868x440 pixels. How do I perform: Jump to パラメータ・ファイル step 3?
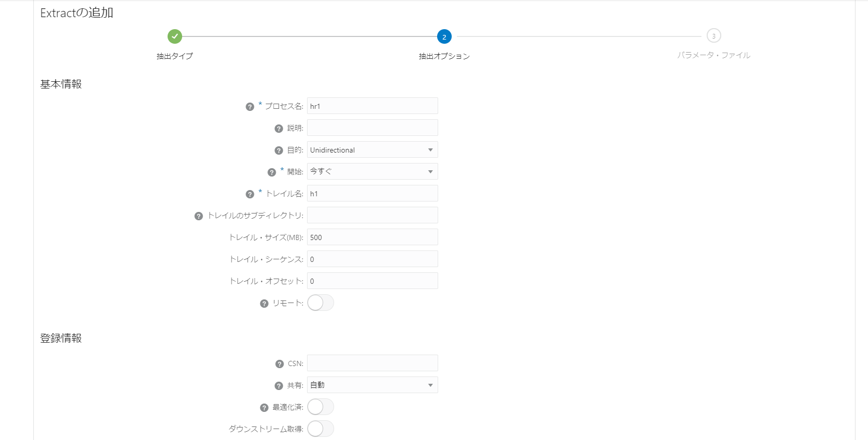[713, 36]
